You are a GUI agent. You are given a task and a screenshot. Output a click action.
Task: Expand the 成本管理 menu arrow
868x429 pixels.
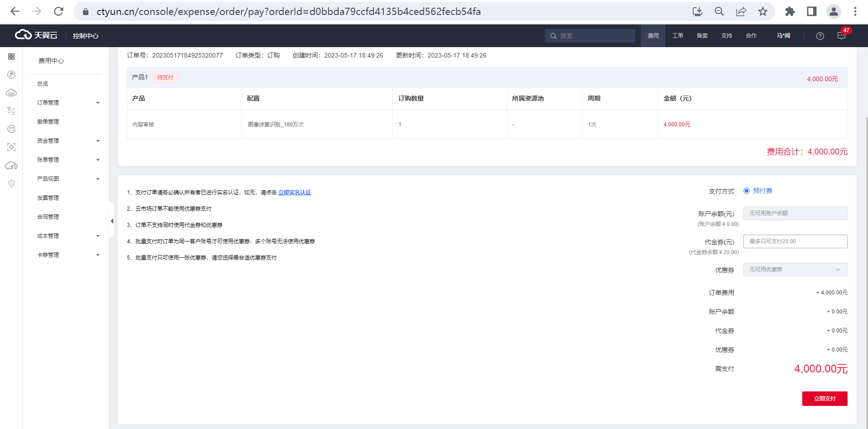pyautogui.click(x=98, y=236)
